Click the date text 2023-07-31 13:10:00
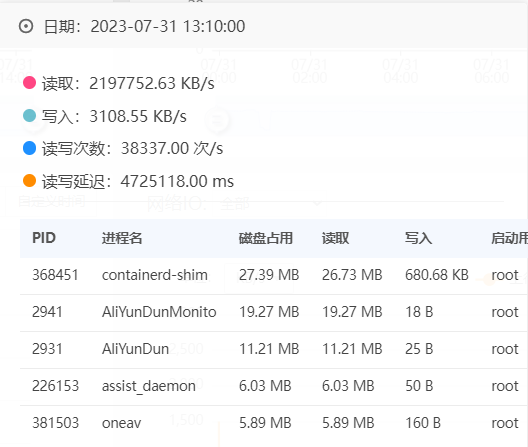528x447 pixels. pyautogui.click(x=168, y=26)
